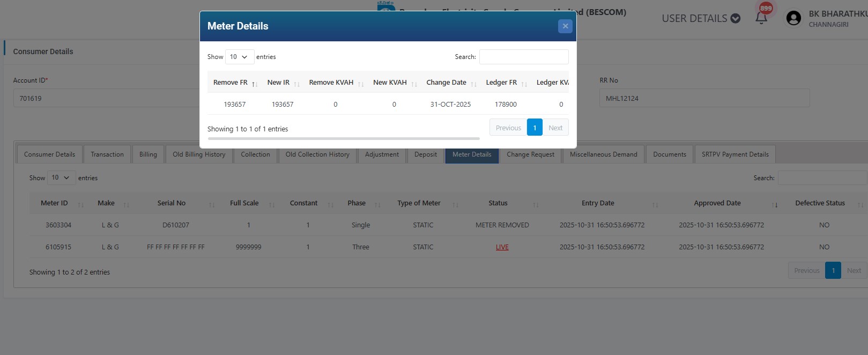The image size is (868, 355).
Task: Switch to the Consumer Details tab
Action: [x=50, y=154]
